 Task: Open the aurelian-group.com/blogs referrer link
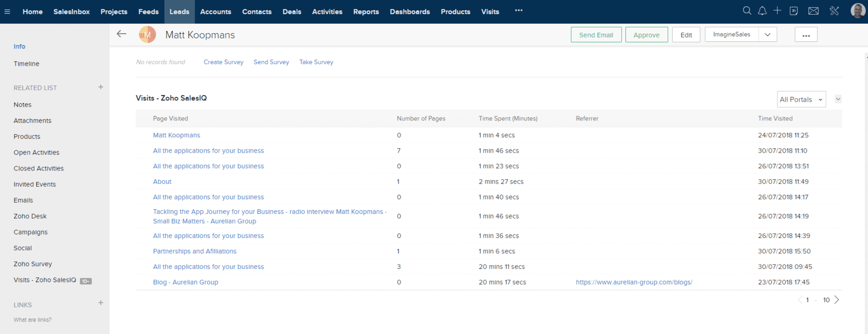tap(634, 282)
